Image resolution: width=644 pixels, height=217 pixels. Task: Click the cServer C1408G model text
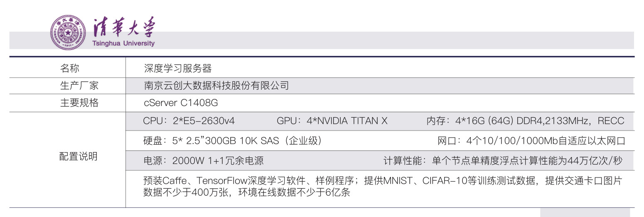coord(181,103)
